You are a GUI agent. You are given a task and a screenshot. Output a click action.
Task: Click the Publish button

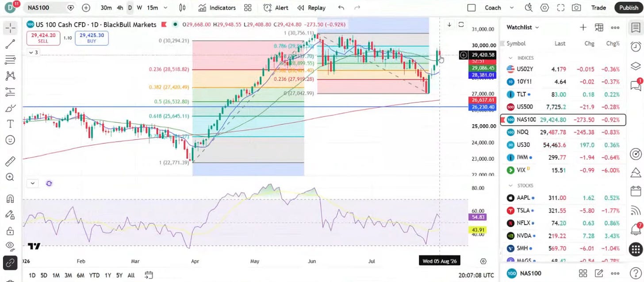[629, 8]
